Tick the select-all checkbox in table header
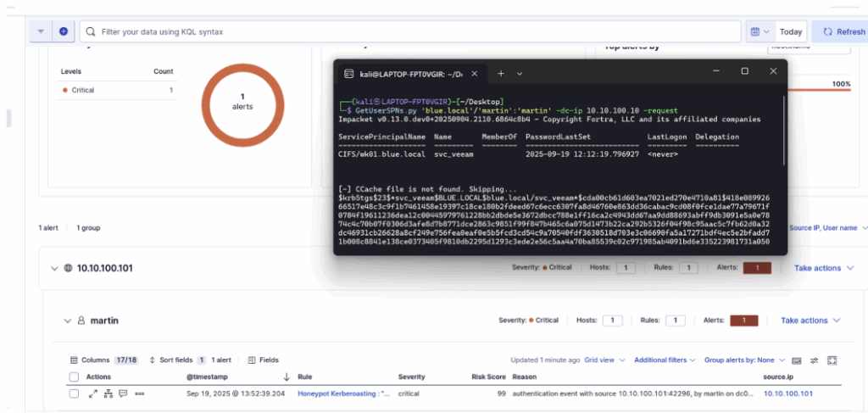Screen dimensions: 868x413 tap(74, 377)
